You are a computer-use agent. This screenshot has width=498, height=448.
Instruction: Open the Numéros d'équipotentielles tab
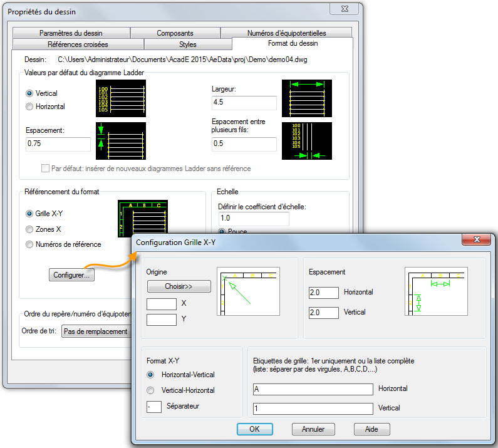pos(286,33)
